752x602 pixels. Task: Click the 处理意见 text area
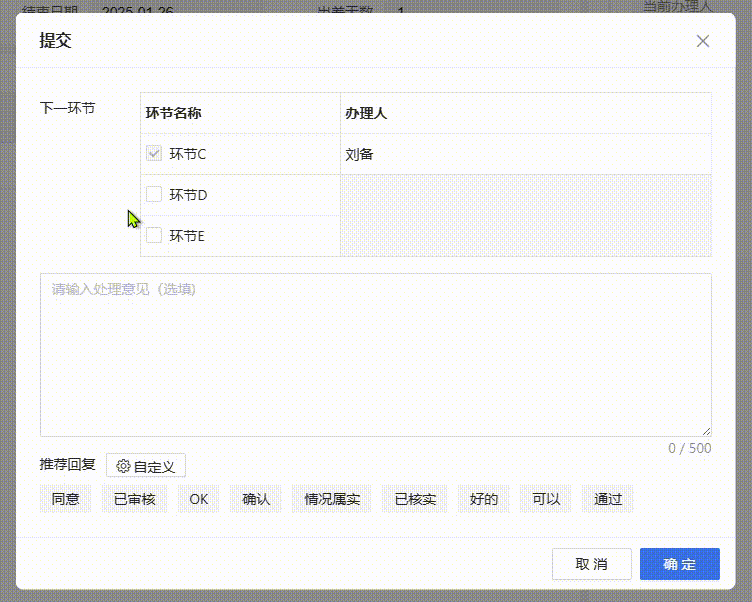375,354
